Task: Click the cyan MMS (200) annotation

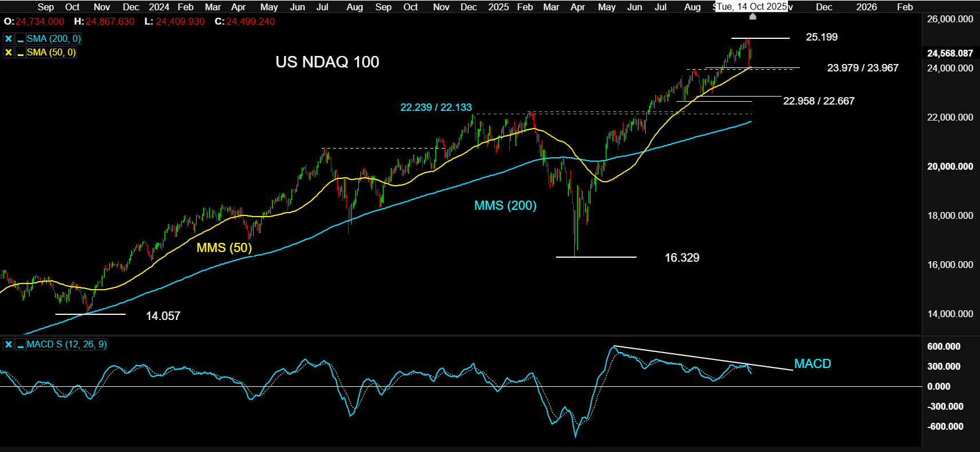Action: pos(505,205)
